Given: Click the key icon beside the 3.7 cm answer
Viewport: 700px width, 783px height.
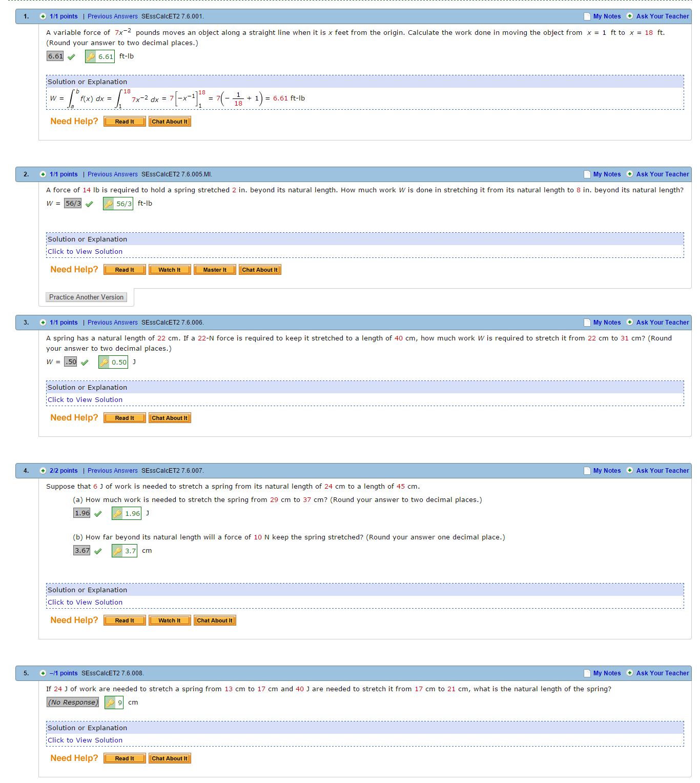Looking at the screenshot, I should tap(117, 551).
